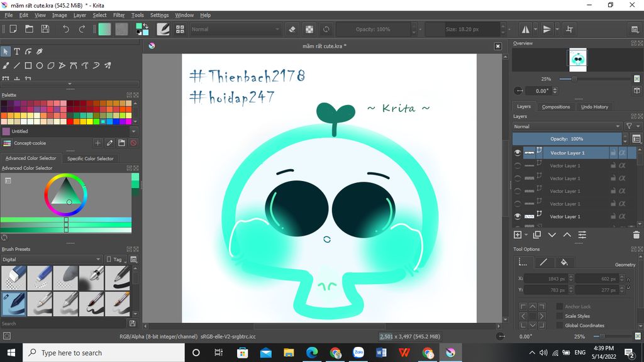The height and width of the screenshot is (362, 644).
Task: Pick the Ellipse tool
Action: tap(40, 65)
